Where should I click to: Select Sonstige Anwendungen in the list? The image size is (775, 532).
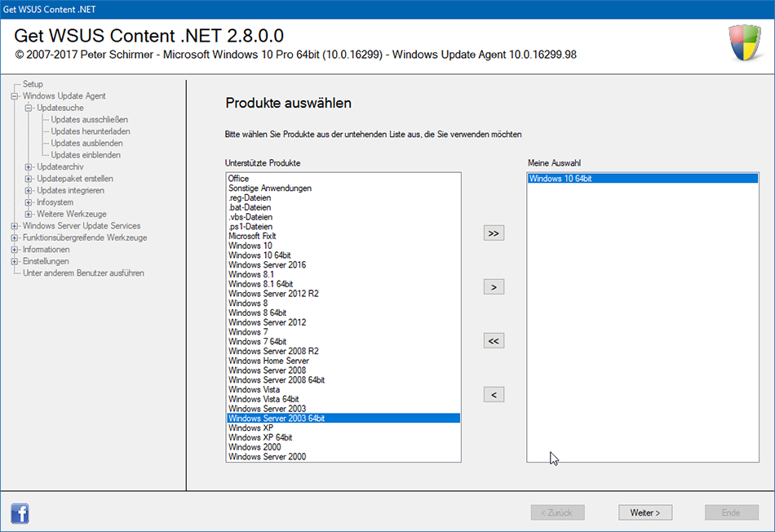click(x=343, y=188)
